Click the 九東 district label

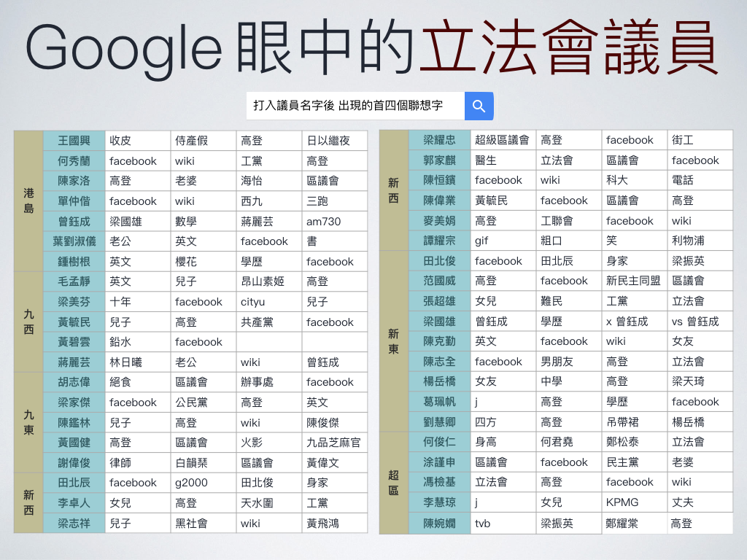[x=28, y=422]
